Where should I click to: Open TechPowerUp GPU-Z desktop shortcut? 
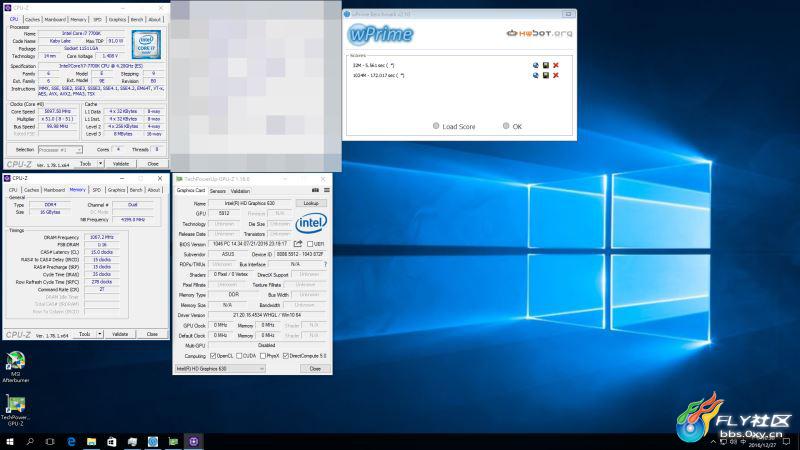[x=15, y=410]
